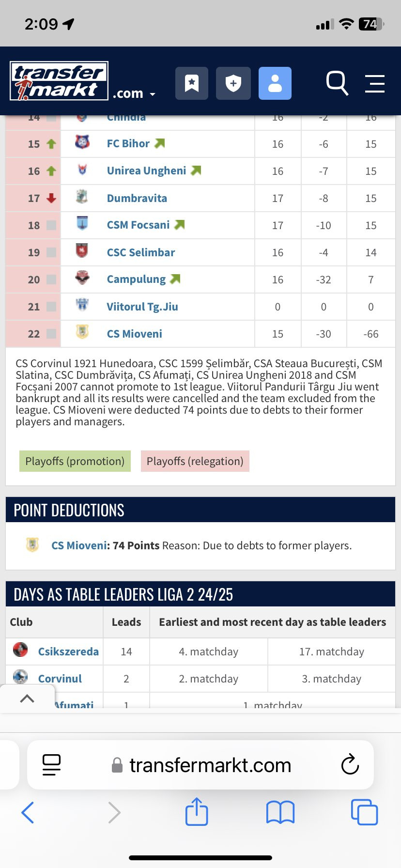Expand the .com domain dropdown

coord(134,93)
